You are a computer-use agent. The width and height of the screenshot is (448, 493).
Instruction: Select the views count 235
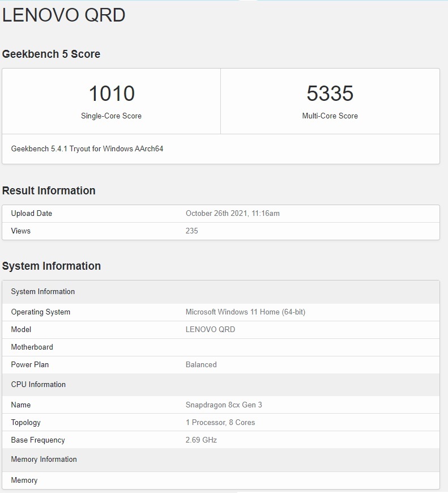[191, 231]
